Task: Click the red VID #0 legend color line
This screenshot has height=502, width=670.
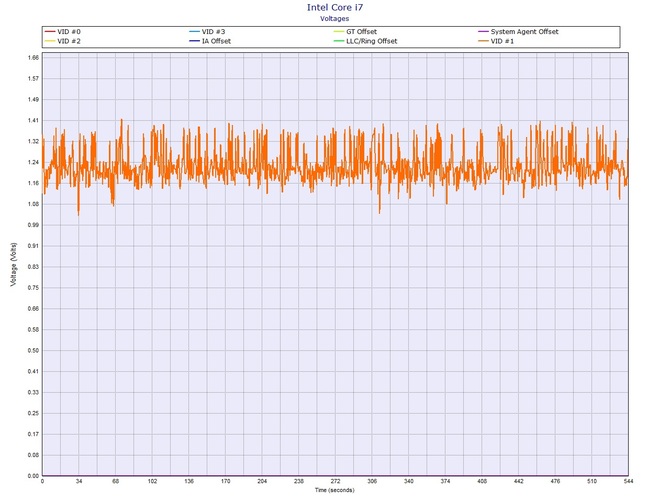Action: 50,32
